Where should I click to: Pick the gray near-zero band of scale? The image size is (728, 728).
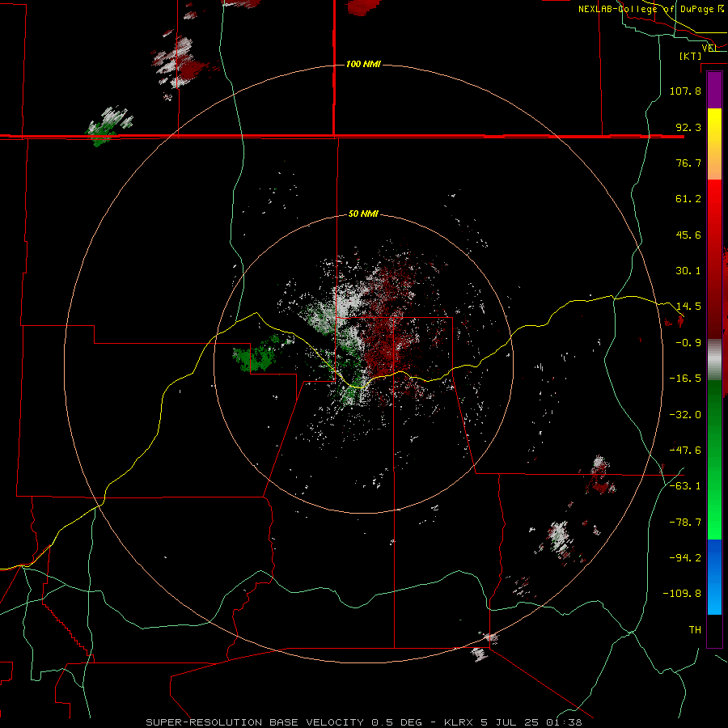click(x=714, y=360)
